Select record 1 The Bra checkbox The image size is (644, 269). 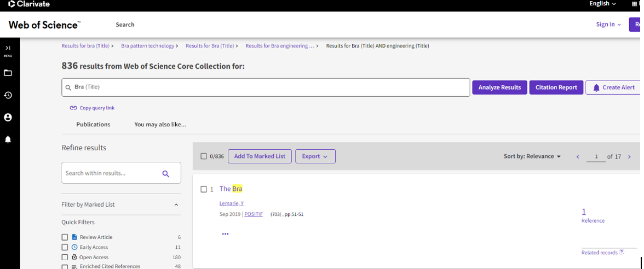[204, 189]
